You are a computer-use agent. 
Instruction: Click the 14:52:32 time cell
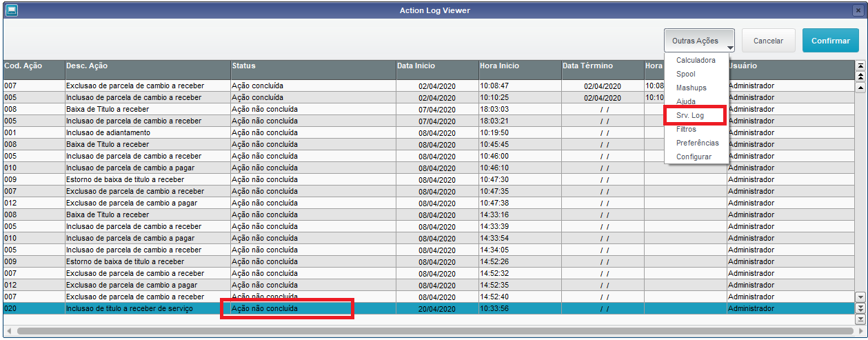click(520, 273)
